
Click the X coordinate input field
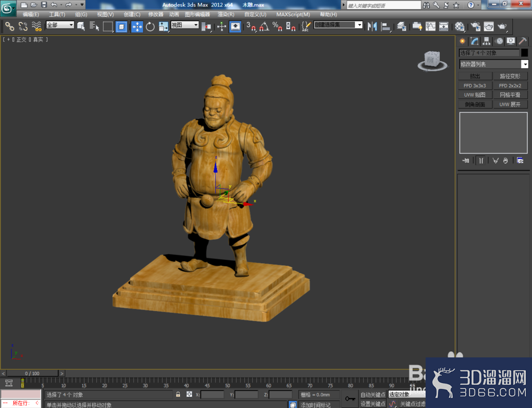tap(212, 395)
